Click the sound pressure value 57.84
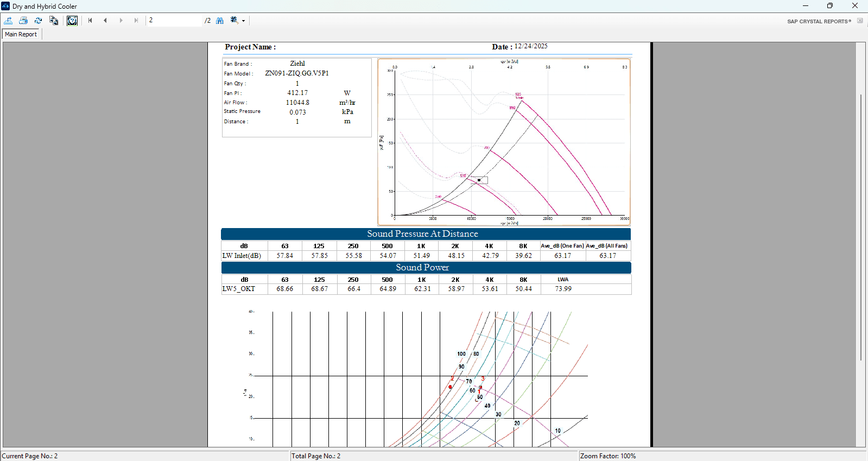 (x=284, y=256)
